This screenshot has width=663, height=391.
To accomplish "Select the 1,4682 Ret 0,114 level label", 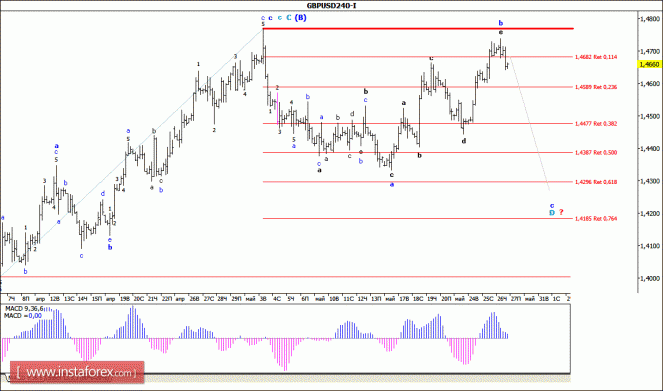I will click(x=596, y=57).
